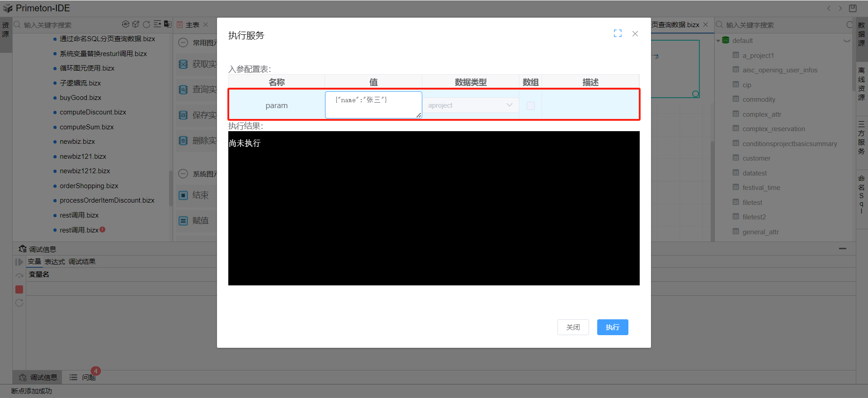Toggle the eye icon beside default datasource
Screen dimensions: 868x398
click(846, 41)
